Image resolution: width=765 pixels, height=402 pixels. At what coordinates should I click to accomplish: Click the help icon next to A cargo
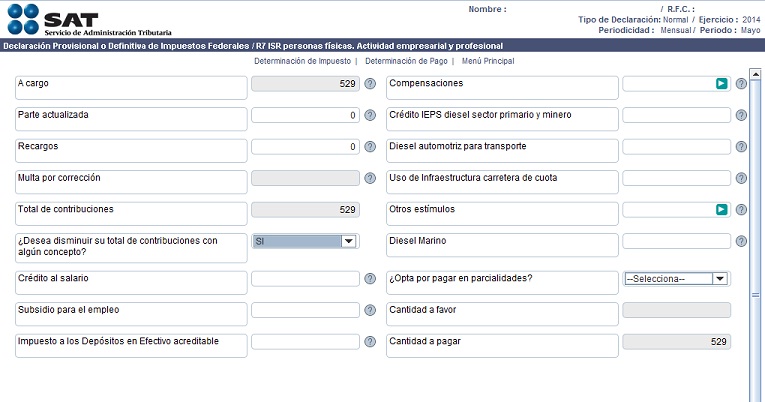click(x=370, y=83)
